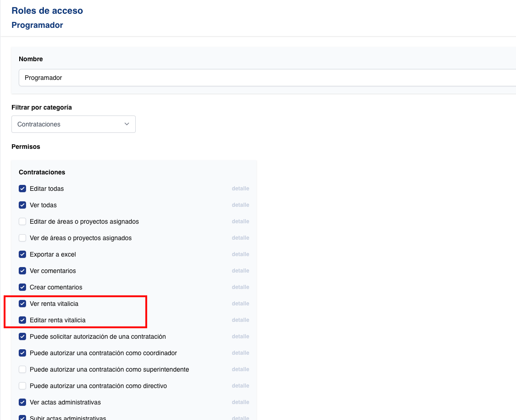
Task: Click "detalle" next to Ver actas administrativas
Action: (x=240, y=402)
